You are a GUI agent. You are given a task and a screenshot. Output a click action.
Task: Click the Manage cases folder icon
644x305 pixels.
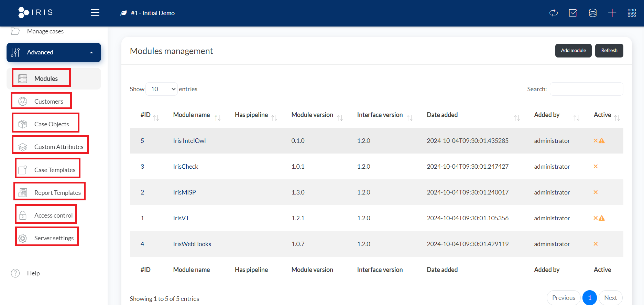click(15, 31)
